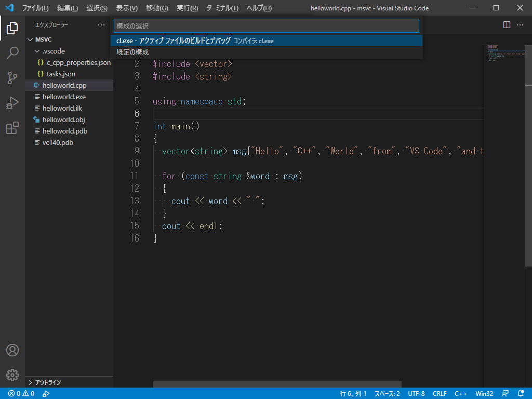Viewport: 532px width, 399px height.
Task: Open the ヘルプ(H) menu
Action: 259,8
